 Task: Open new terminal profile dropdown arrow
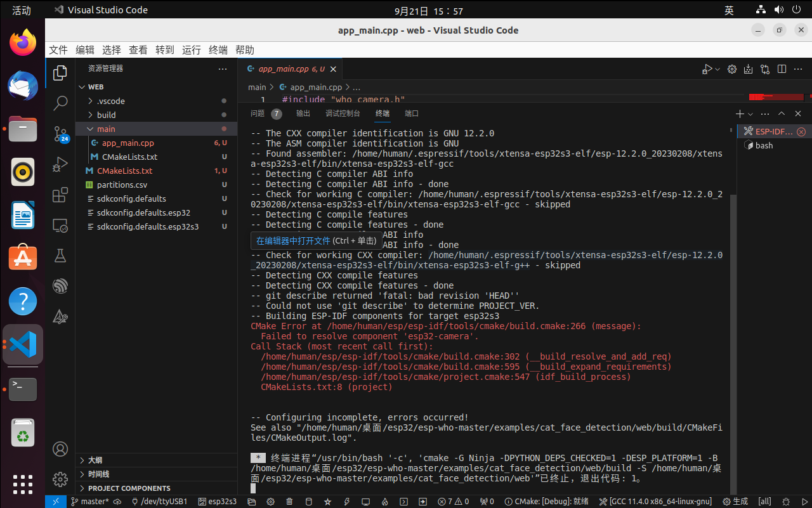point(750,114)
